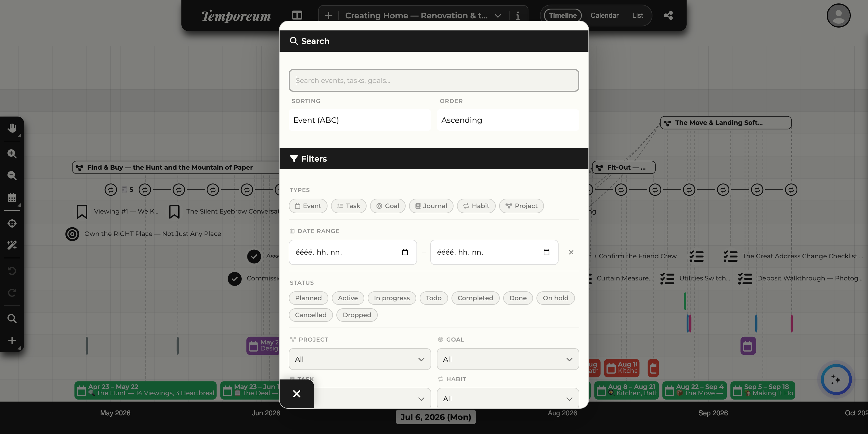Toggle the Habit type filter

(x=476, y=206)
